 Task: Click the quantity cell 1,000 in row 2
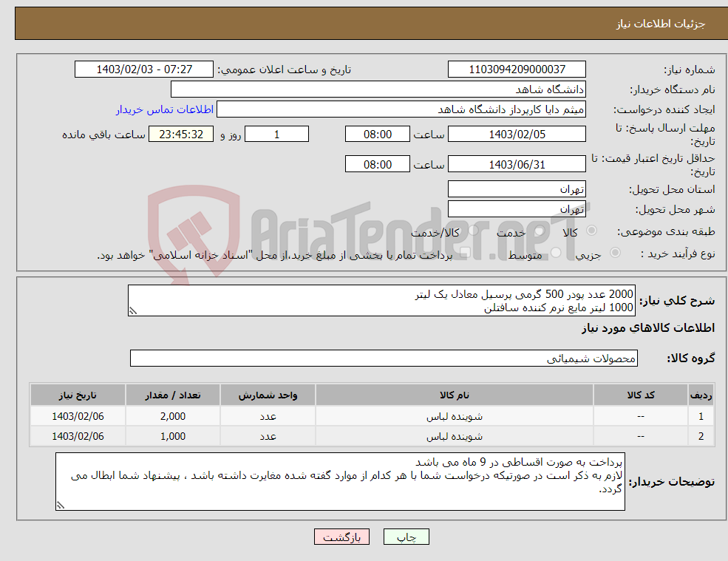tap(173, 436)
